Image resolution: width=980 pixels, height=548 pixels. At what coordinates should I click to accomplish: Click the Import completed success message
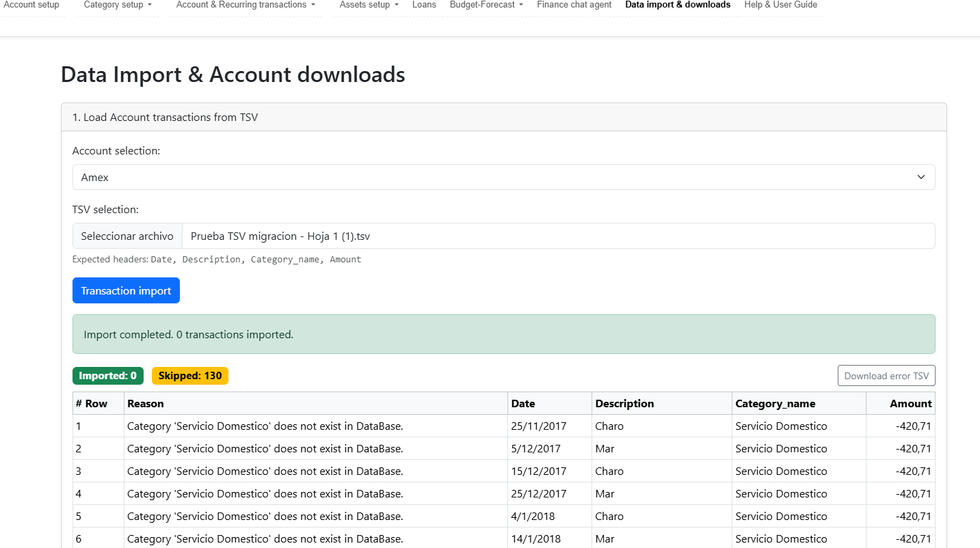(503, 334)
